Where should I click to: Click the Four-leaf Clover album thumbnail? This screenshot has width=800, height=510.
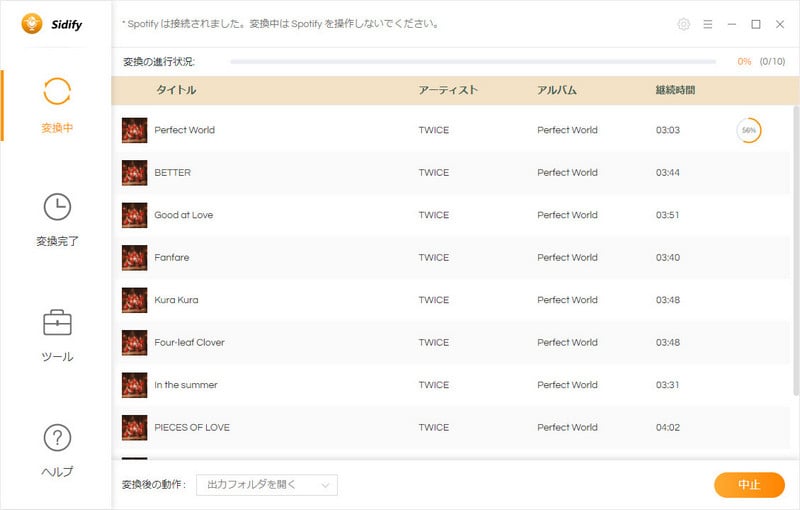click(134, 342)
